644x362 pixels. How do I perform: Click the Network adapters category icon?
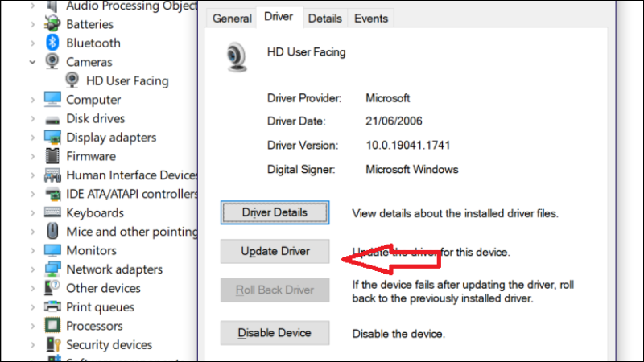click(52, 269)
